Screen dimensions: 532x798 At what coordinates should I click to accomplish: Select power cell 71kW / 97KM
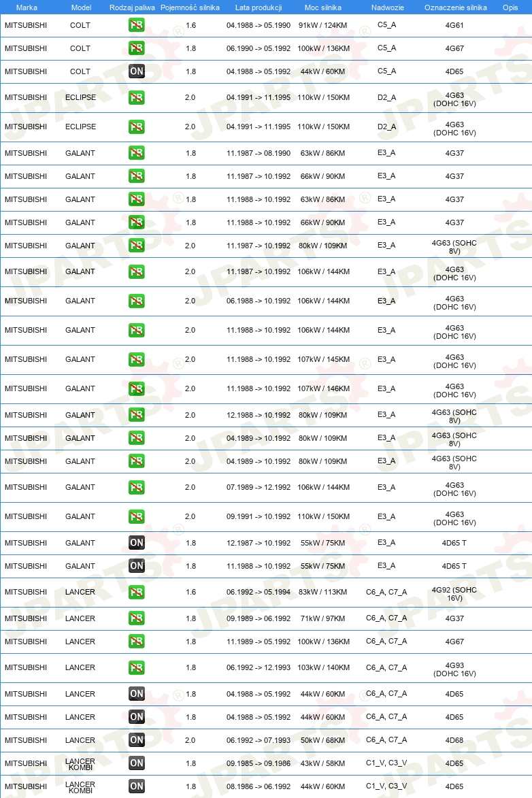point(322,618)
